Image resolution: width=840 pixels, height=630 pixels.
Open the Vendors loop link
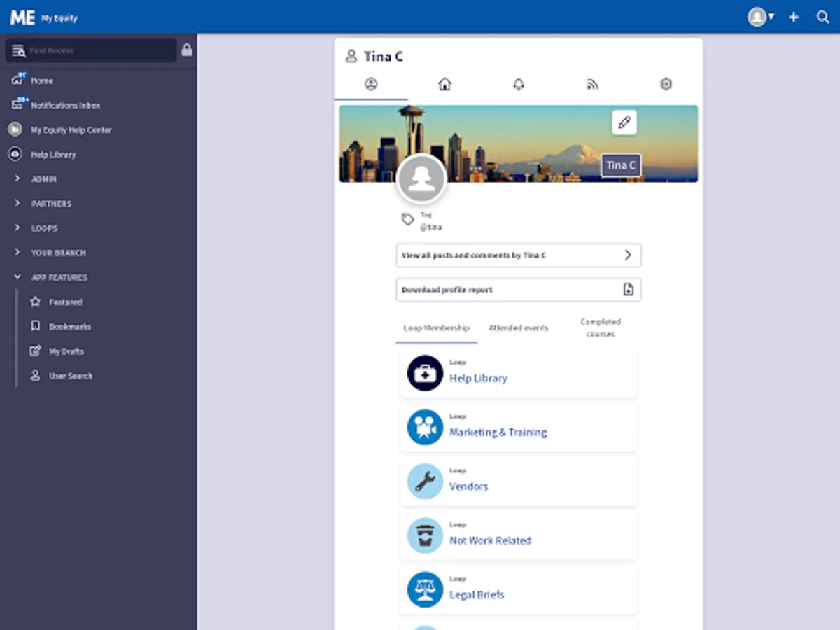(x=468, y=486)
